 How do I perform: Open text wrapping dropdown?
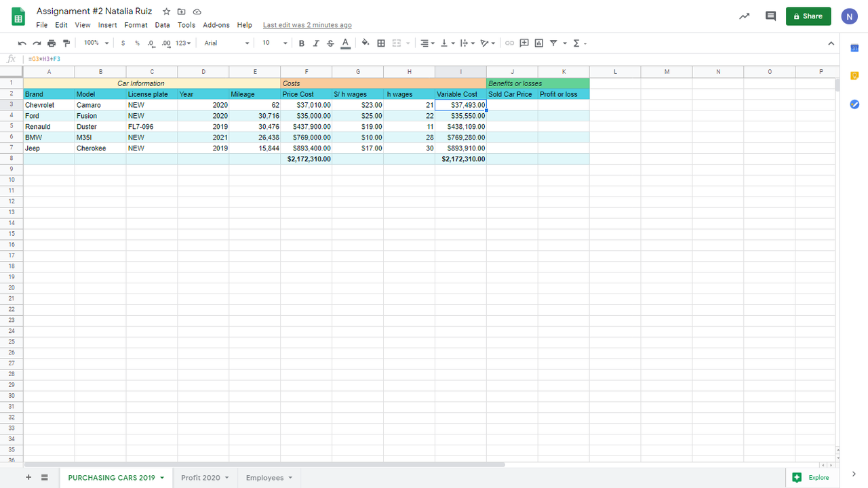pos(467,43)
